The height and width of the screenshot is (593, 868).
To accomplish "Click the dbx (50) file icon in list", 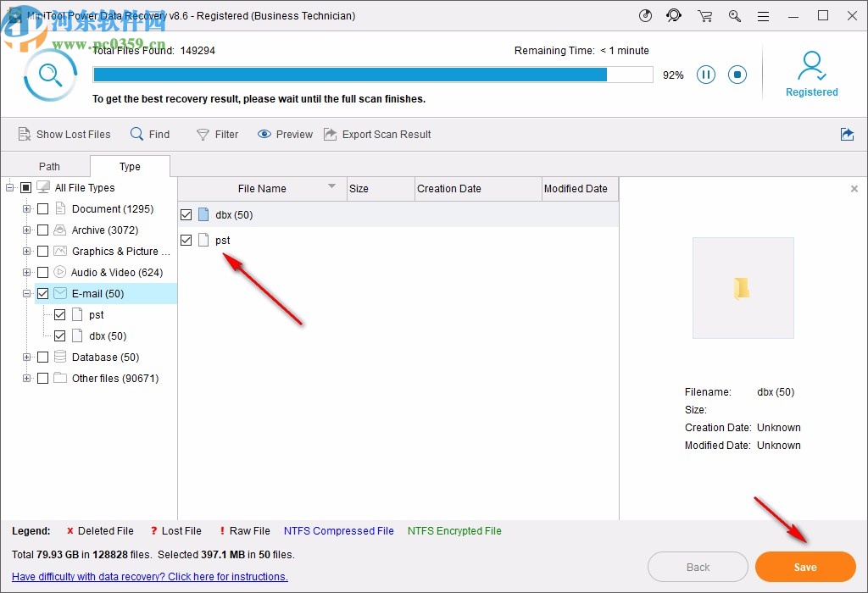I will 203,214.
